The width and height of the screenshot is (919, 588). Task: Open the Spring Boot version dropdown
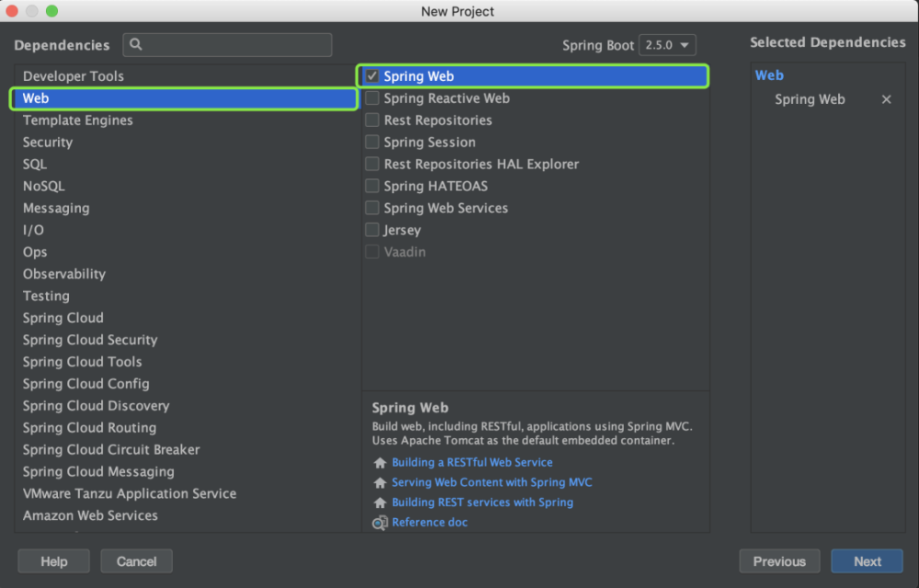[667, 45]
